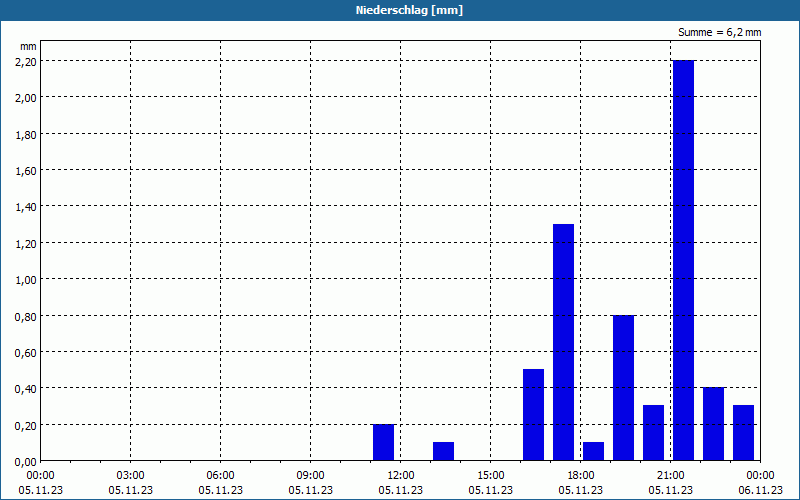The image size is (800, 500).
Task: Select the 00:00 05.11.23 x-axis label
Action: 40,483
